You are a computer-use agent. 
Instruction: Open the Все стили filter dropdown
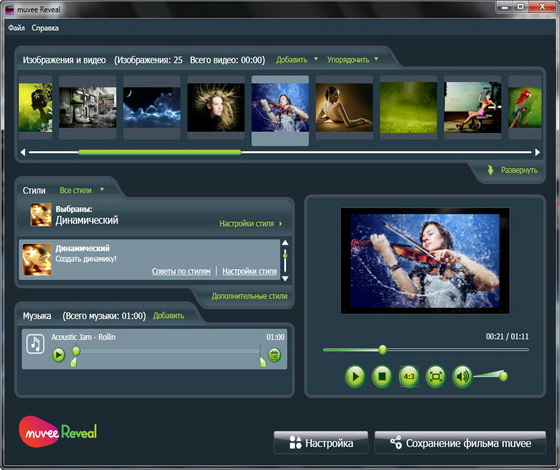tap(81, 190)
